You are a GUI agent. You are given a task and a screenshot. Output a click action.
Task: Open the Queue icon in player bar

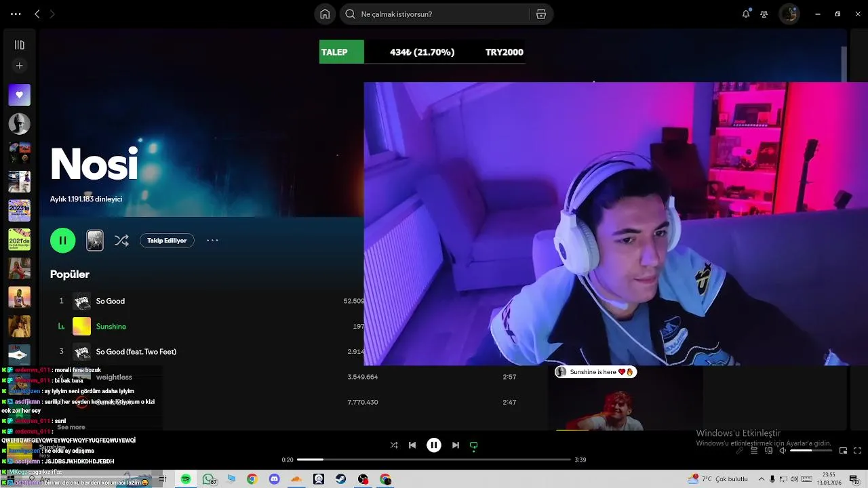[754, 451]
